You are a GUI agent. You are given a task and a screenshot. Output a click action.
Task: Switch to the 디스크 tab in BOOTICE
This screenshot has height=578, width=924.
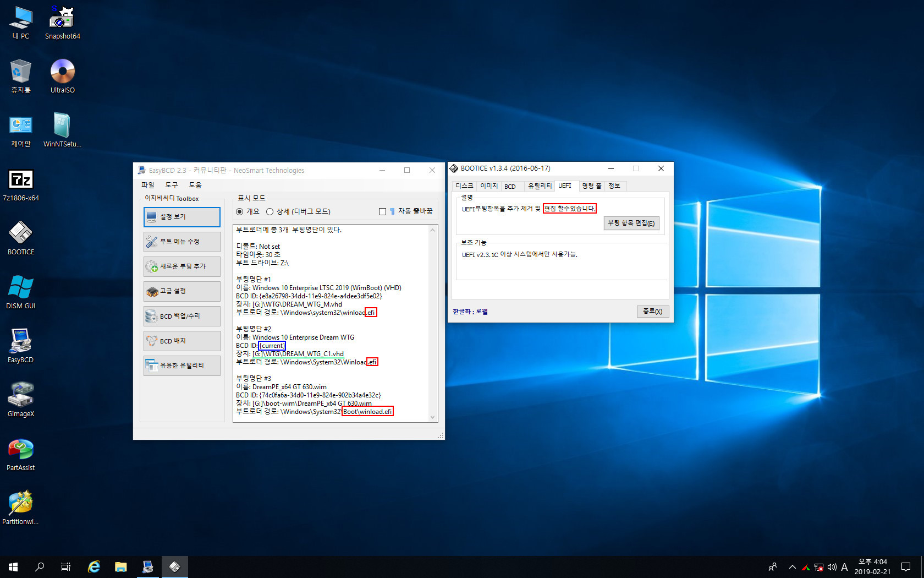pos(464,186)
